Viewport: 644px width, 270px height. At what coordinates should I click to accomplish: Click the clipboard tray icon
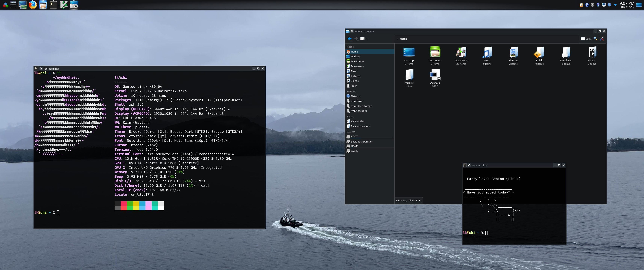[x=581, y=5]
